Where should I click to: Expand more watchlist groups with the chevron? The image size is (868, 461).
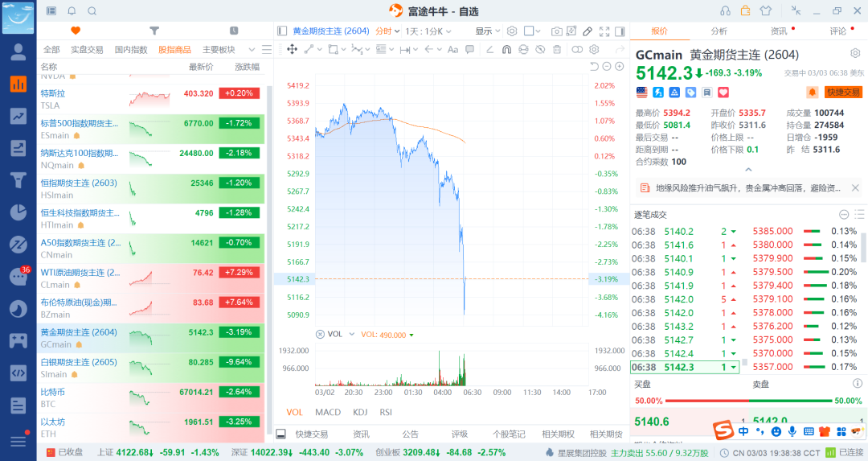click(252, 49)
